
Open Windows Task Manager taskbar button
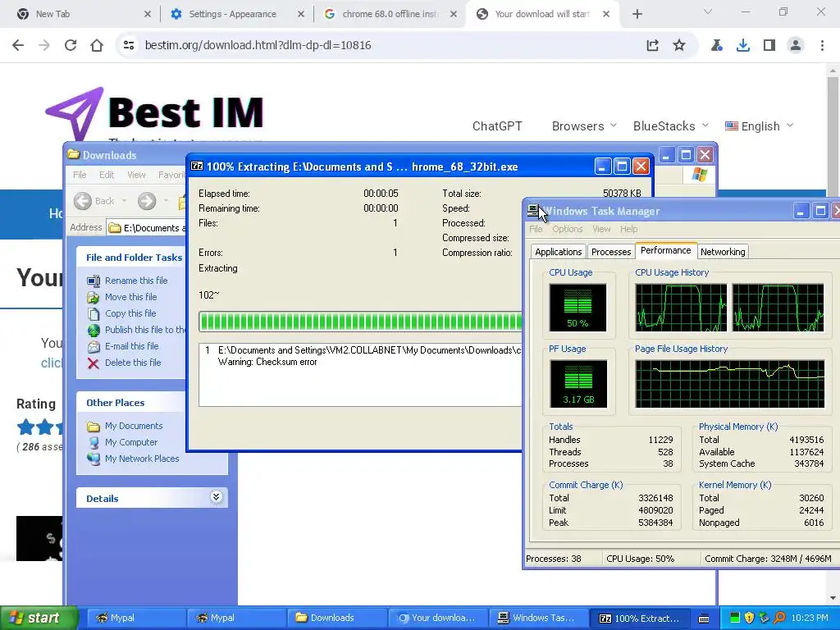pos(537,619)
